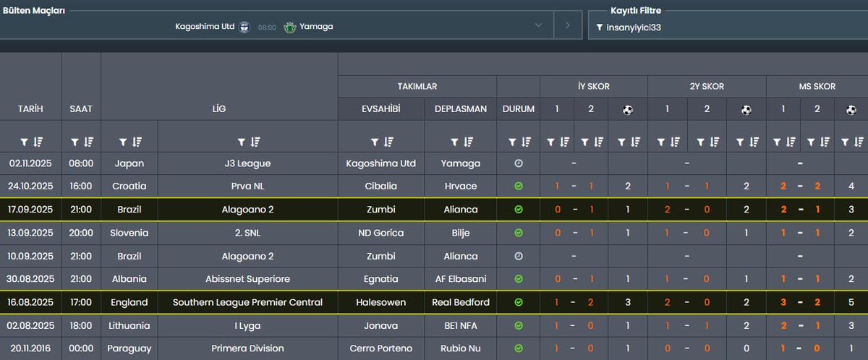Click the sort icon under EVSAHİBİ
The width and height of the screenshot is (868, 360).
click(388, 142)
